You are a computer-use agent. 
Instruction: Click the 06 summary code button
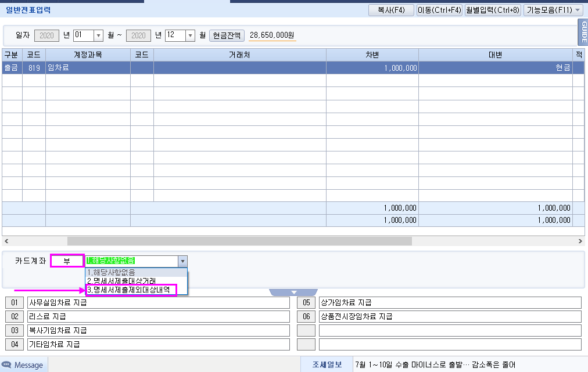[x=306, y=316]
